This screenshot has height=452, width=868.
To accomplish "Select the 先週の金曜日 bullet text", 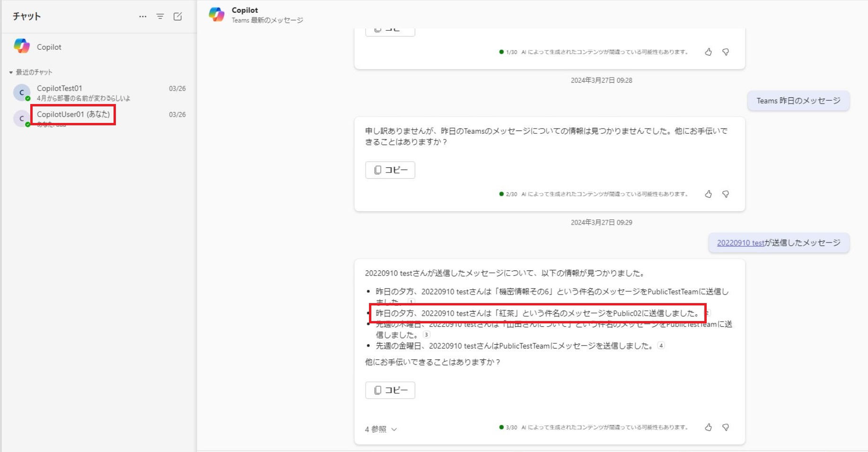I will (x=515, y=346).
